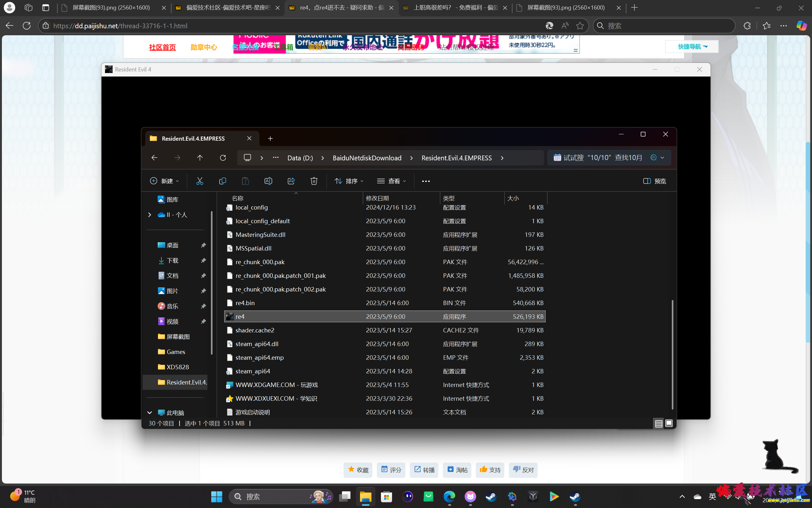
Task: Collapse the 此电脑 tree node
Action: click(150, 412)
